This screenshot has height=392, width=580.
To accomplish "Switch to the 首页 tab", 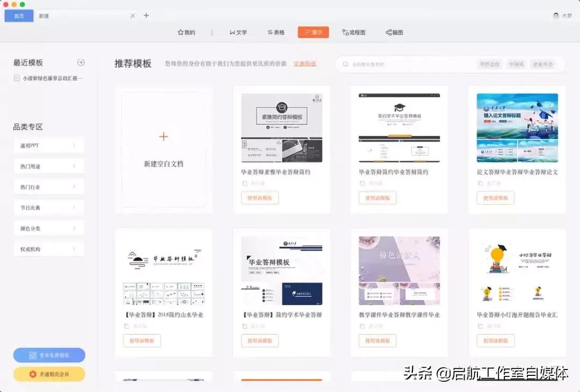I will [x=18, y=16].
